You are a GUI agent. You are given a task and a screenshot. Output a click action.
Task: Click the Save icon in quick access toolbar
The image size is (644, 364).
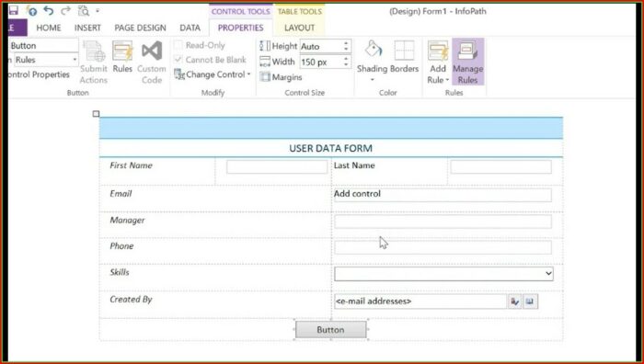[14, 11]
